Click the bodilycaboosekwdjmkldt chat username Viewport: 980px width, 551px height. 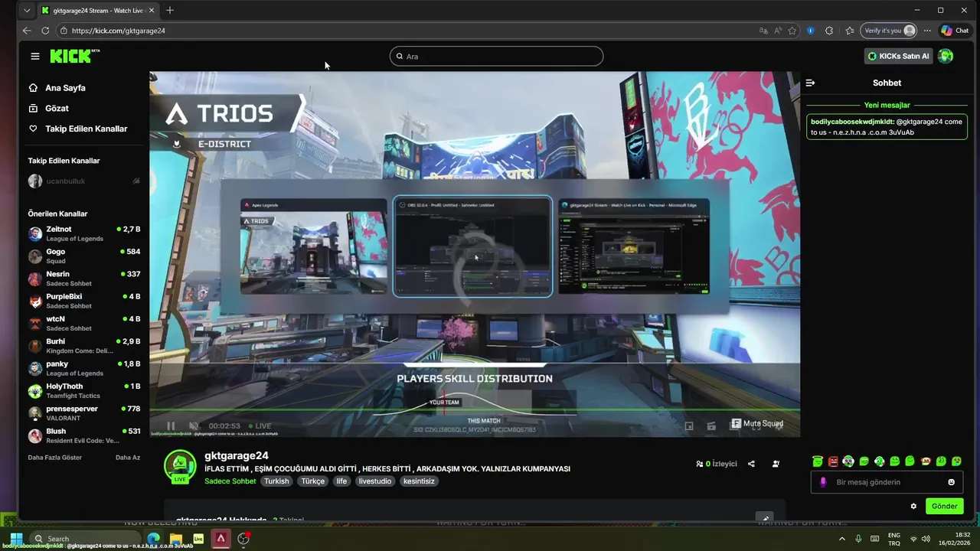coord(852,122)
